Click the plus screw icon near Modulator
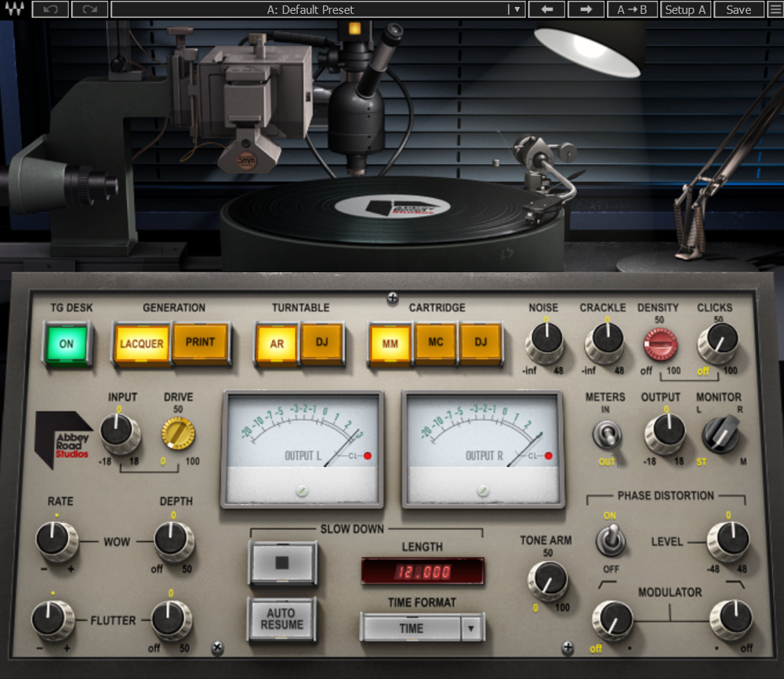This screenshot has height=679, width=784. tap(568, 648)
